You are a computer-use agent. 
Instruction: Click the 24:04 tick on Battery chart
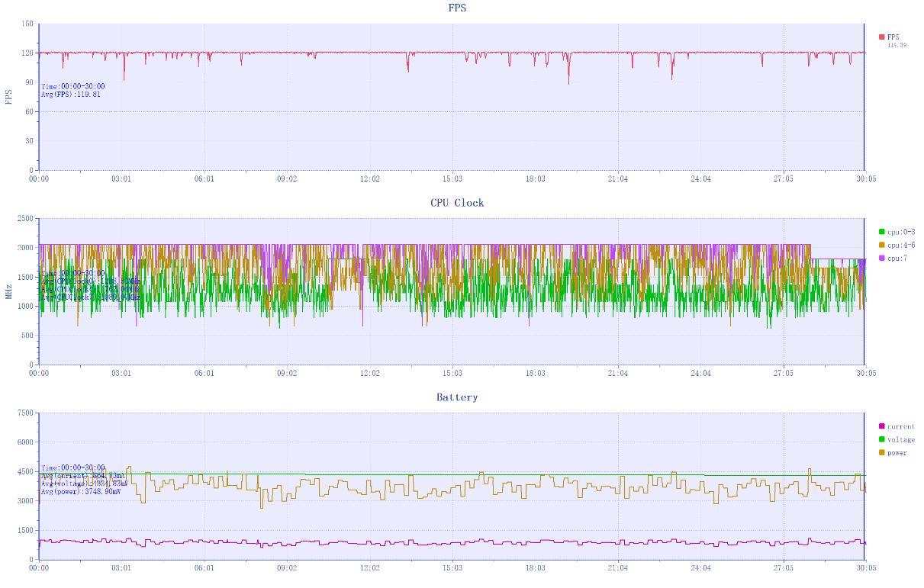pyautogui.click(x=700, y=568)
